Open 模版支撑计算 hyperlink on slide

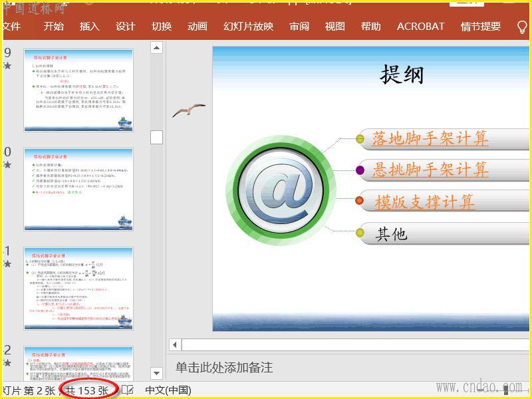[424, 202]
